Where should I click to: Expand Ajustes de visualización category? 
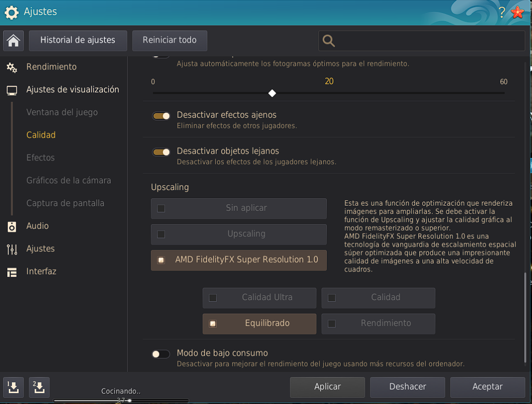[x=72, y=90]
